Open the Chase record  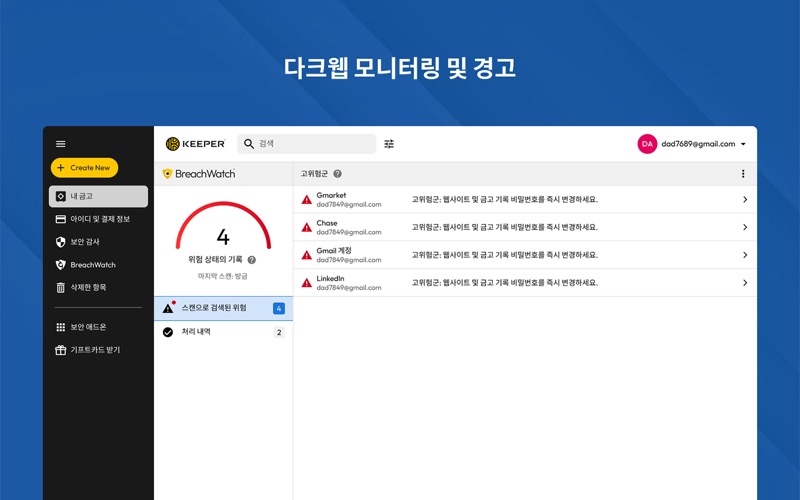[x=525, y=227]
